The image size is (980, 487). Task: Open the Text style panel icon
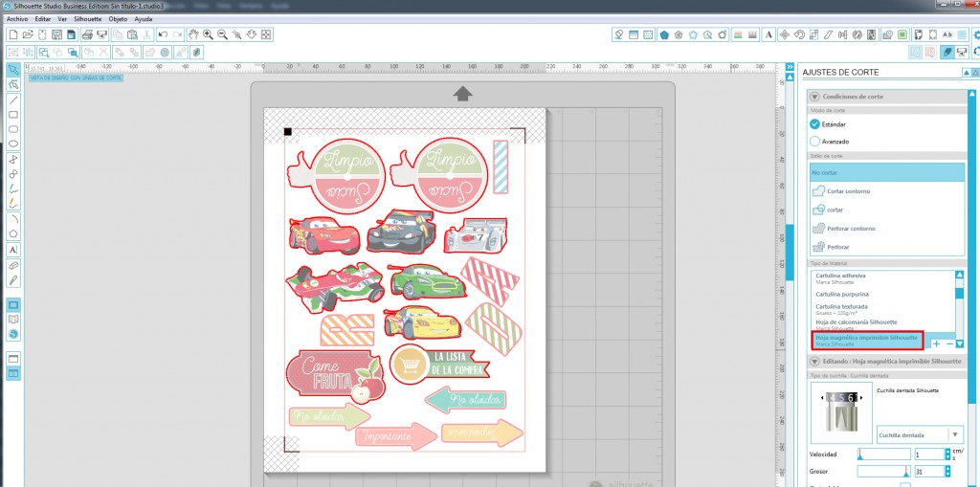pos(768,34)
